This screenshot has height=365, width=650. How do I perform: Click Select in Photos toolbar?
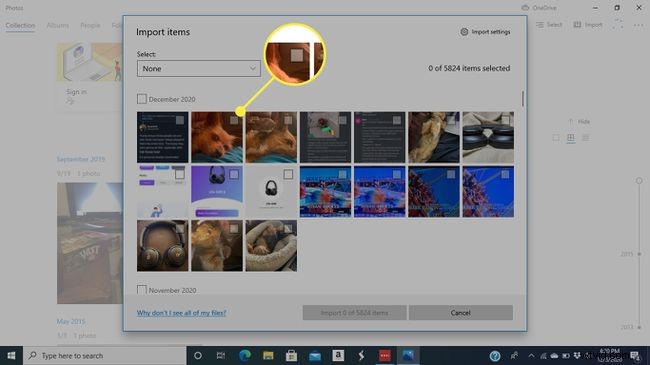pos(549,25)
